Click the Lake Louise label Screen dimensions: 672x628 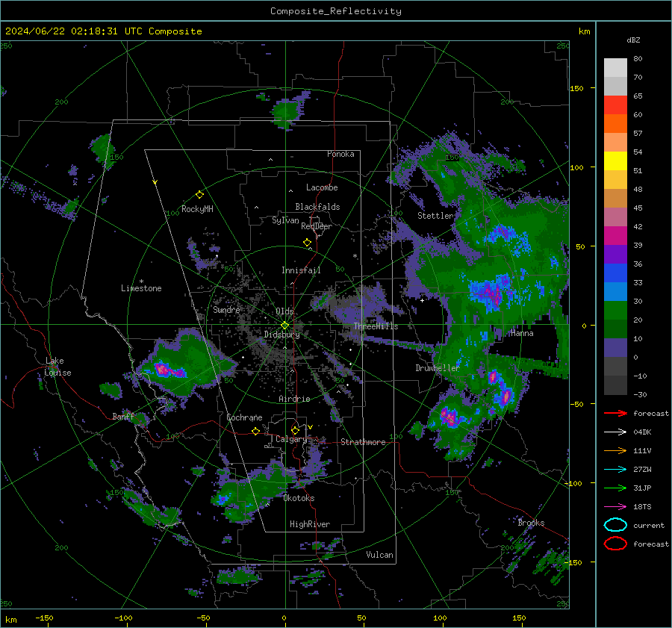[x=57, y=367]
